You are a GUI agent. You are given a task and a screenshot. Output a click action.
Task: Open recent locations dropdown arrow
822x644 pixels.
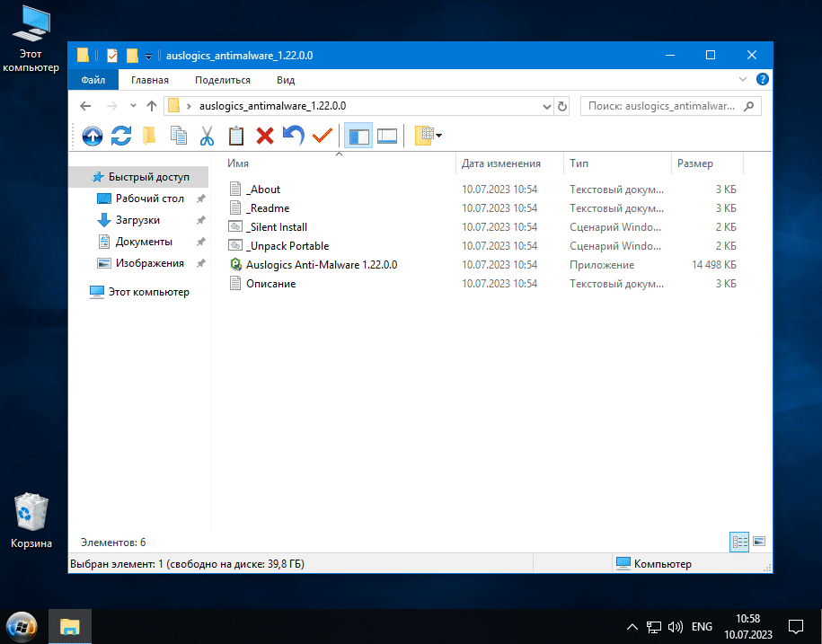[133, 106]
